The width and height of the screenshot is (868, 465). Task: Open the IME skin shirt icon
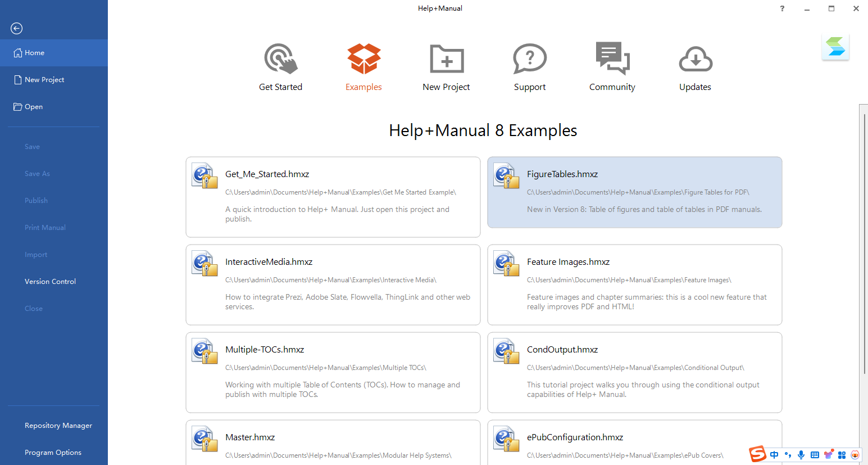point(828,455)
